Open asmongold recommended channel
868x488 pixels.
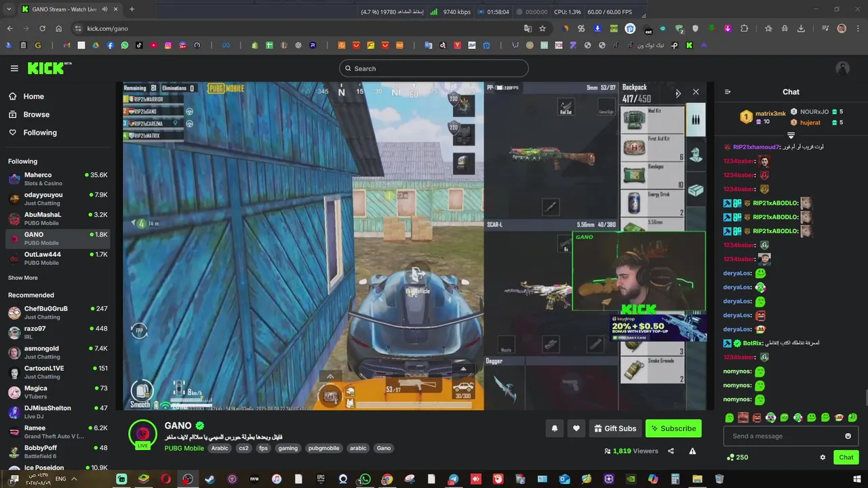pos(58,352)
